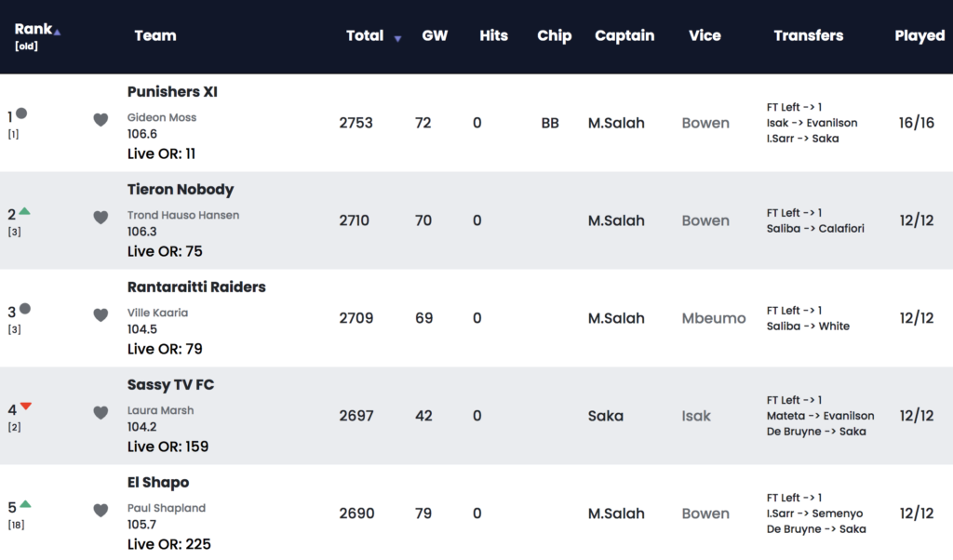Open the Punishers XI team link

click(172, 92)
